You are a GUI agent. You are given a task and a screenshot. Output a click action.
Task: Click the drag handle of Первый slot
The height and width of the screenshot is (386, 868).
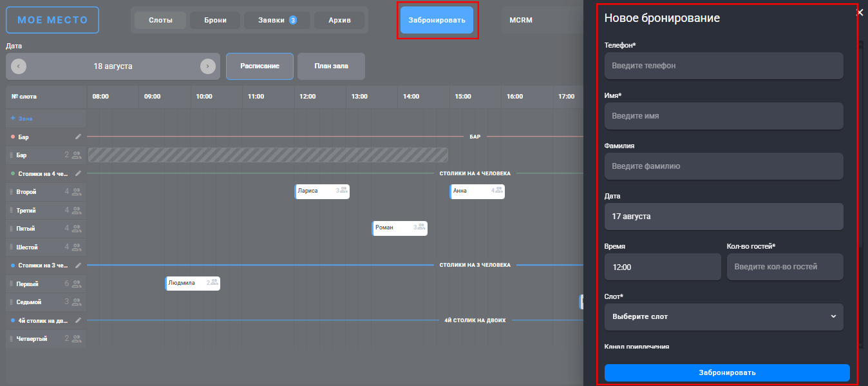pyautogui.click(x=11, y=284)
